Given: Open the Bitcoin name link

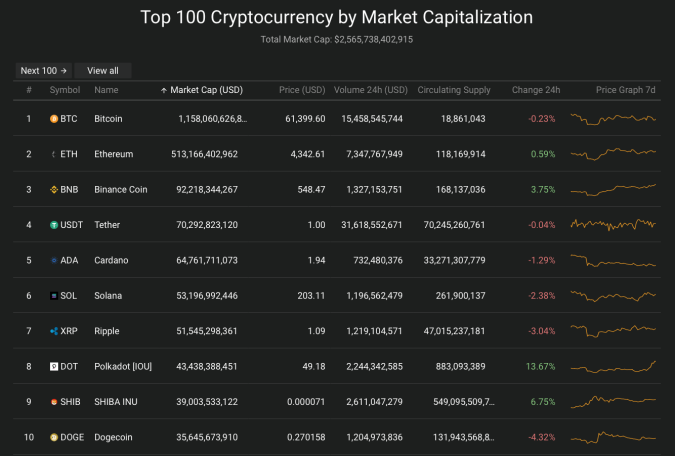Looking at the screenshot, I should (108, 119).
